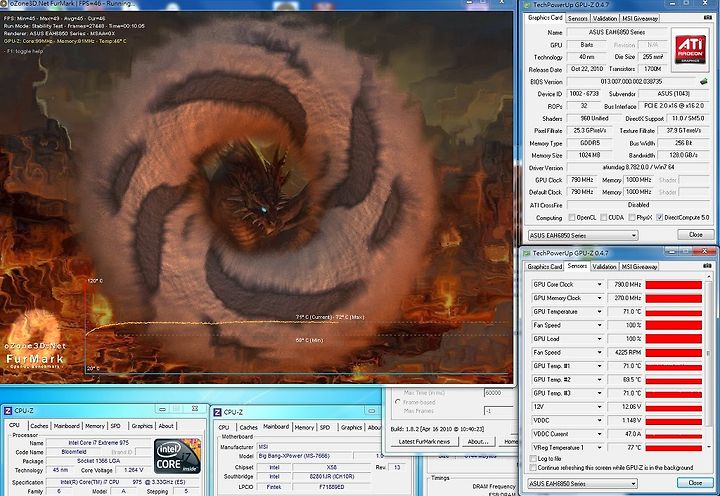Screen dimensions: 720x496
Task: Open Memory tab in CPU-Z processor window
Action: pyautogui.click(x=95, y=426)
